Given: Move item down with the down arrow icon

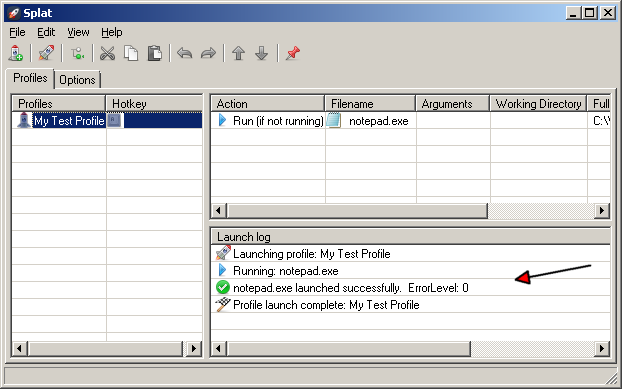Looking at the screenshot, I should [x=261, y=53].
